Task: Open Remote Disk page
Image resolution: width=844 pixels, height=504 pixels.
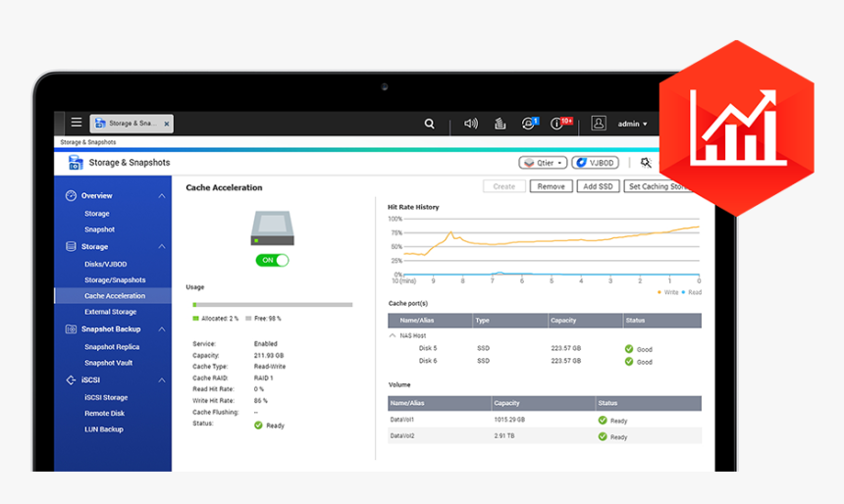Action: click(104, 413)
